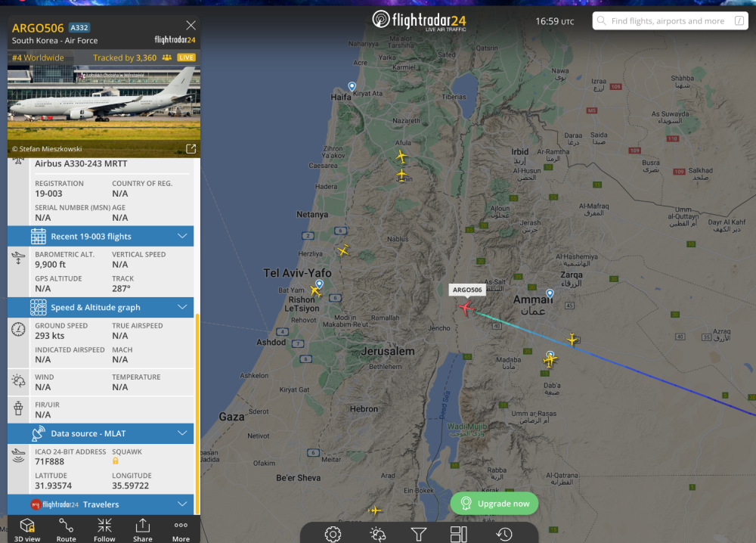Open the filters funnel icon
Screen dimensions: 756x543
coord(418,534)
